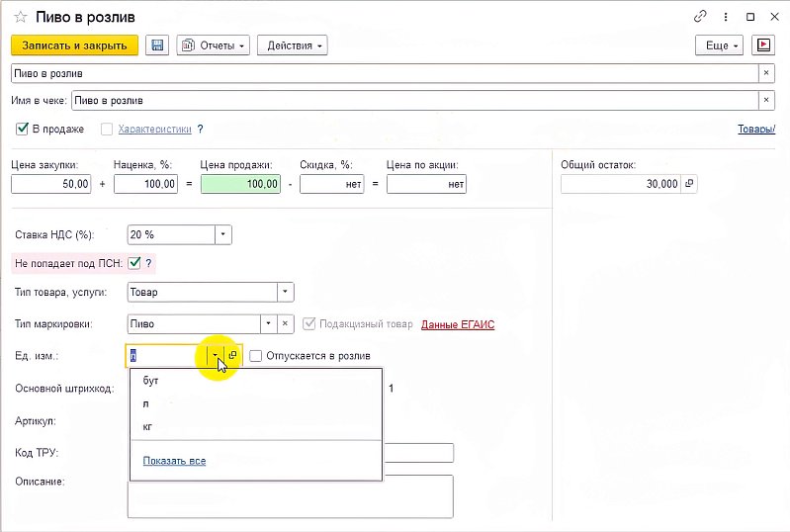The height and width of the screenshot is (532, 790).
Task: Open the vertical three-dot menu
Action: tap(726, 17)
